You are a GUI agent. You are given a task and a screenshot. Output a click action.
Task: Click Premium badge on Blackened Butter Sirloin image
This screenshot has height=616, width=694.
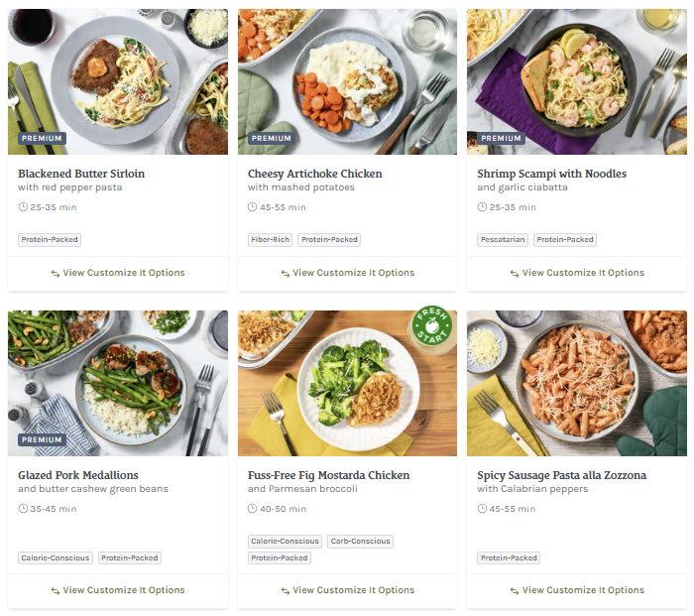tap(42, 139)
